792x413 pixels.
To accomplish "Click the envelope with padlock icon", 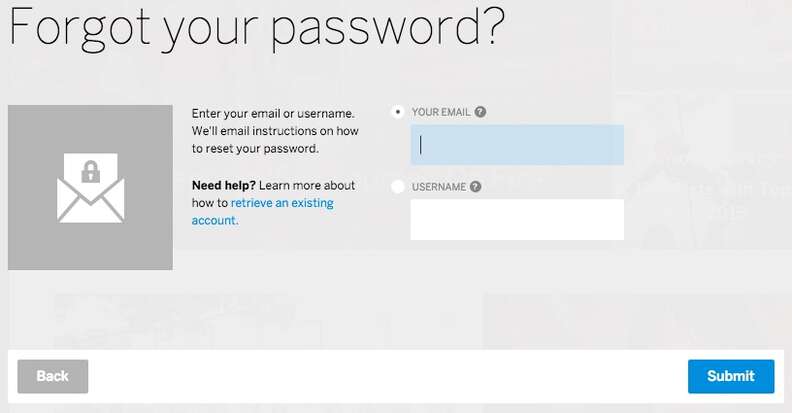I will (90, 188).
